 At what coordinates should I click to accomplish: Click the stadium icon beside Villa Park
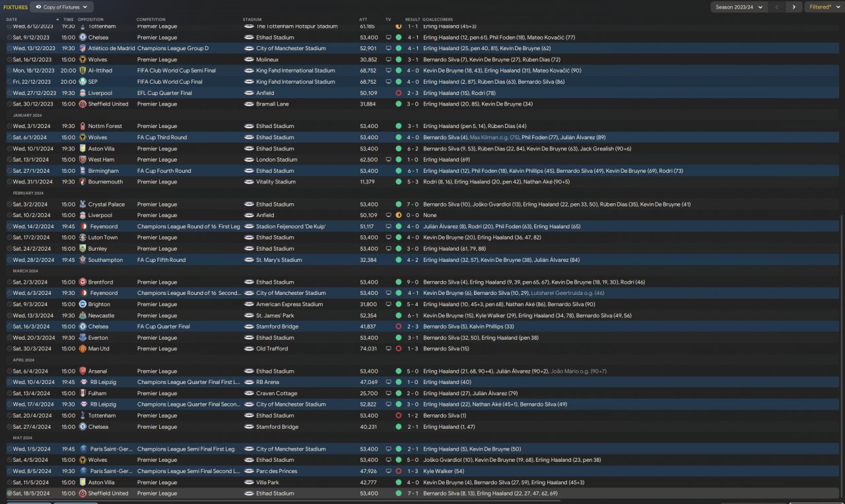pos(249,482)
